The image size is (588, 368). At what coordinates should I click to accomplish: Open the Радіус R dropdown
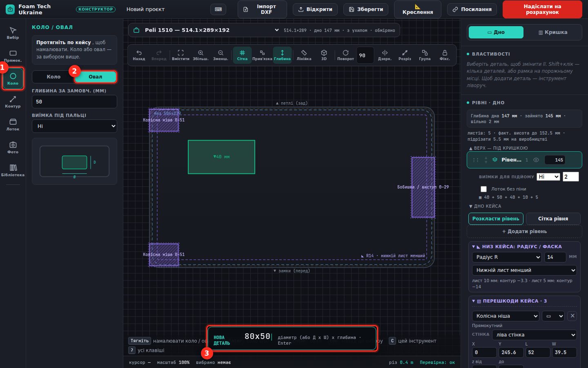pos(507,257)
